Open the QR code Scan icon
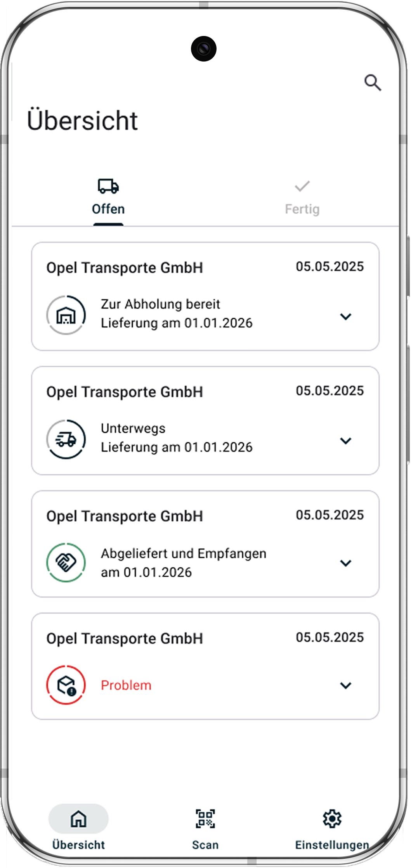The height and width of the screenshot is (868, 411). [205, 819]
